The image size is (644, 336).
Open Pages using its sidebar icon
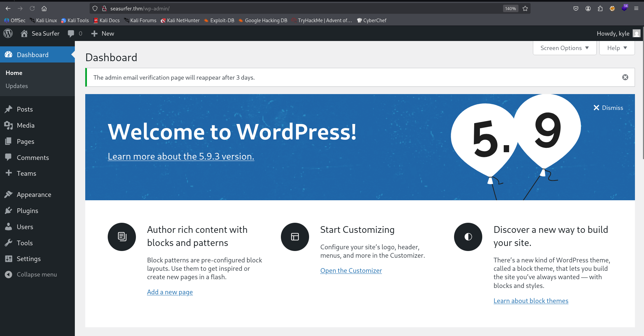pos(9,141)
